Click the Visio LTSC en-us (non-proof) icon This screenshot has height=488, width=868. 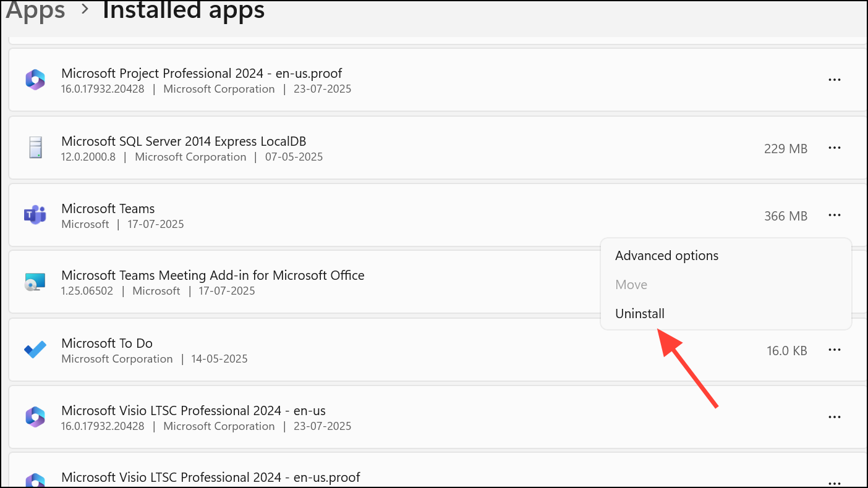pos(35,418)
